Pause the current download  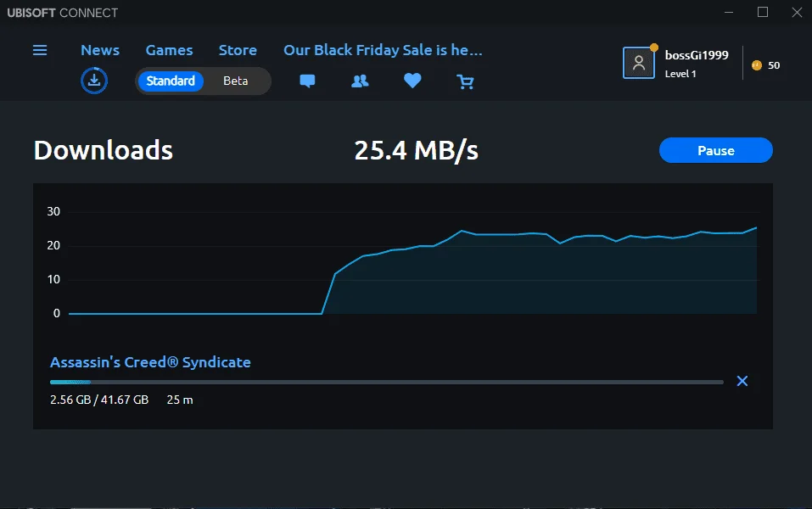[x=715, y=150]
